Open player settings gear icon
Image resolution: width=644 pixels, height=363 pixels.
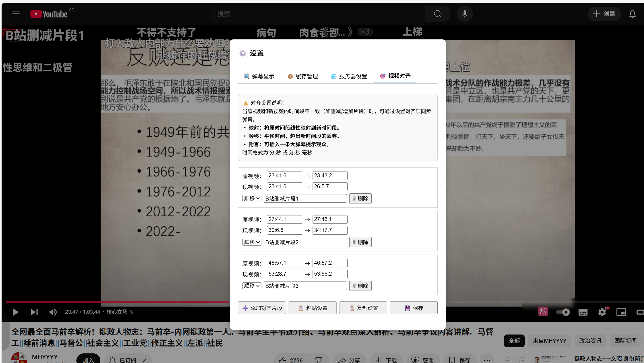(602, 312)
